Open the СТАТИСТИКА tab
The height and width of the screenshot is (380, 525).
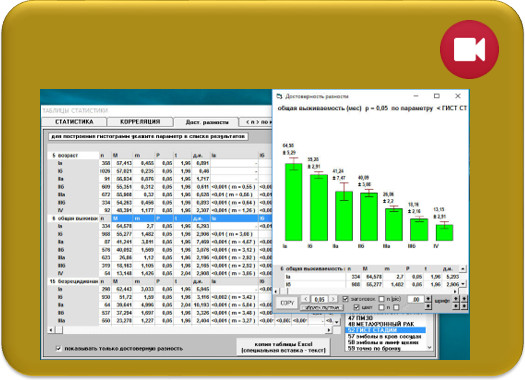click(x=74, y=122)
